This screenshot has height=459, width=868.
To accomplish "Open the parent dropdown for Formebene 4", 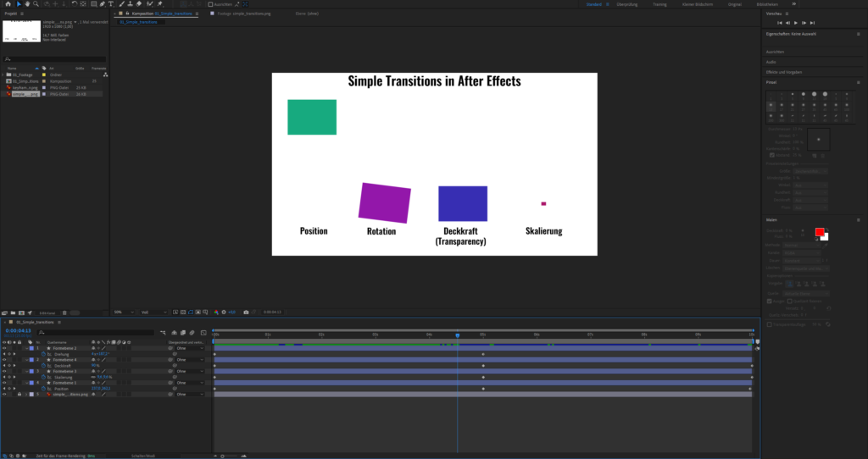I will [x=190, y=359].
